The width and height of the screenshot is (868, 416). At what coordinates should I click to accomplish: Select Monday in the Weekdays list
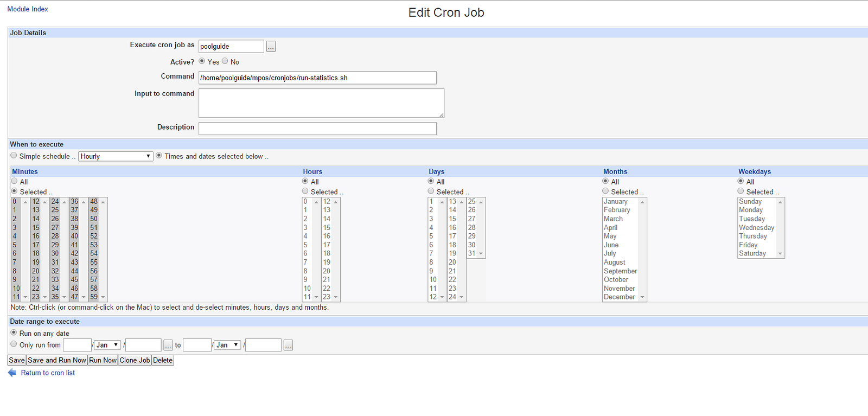coord(757,210)
